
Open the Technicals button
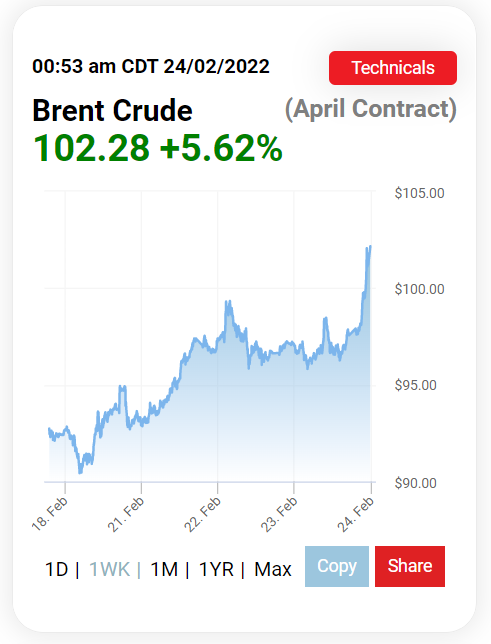[393, 68]
